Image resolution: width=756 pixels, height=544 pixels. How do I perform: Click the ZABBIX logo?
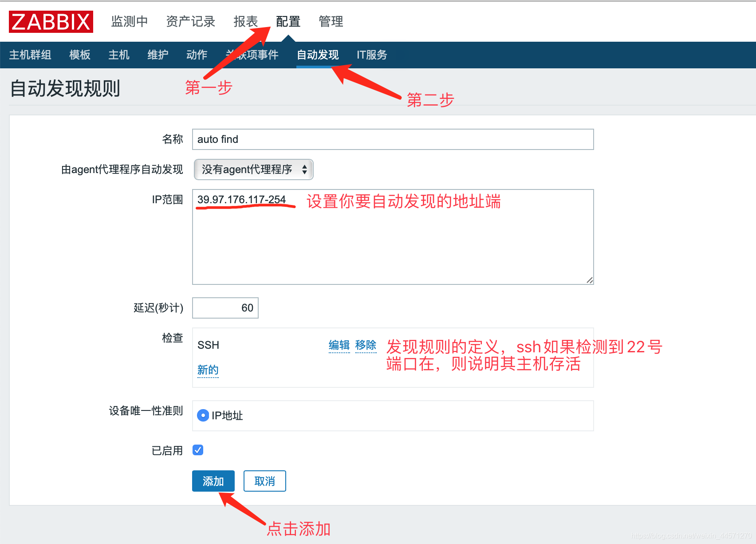click(x=51, y=22)
